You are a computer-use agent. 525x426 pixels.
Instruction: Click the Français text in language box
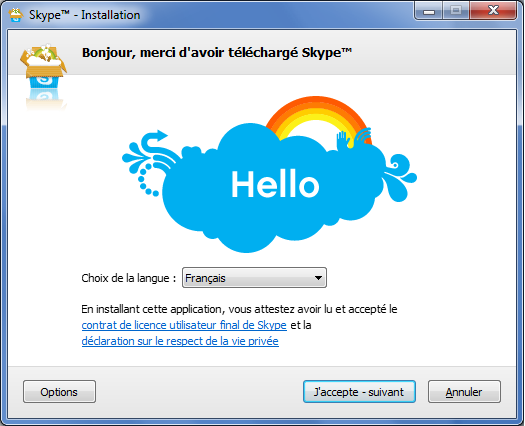click(205, 278)
